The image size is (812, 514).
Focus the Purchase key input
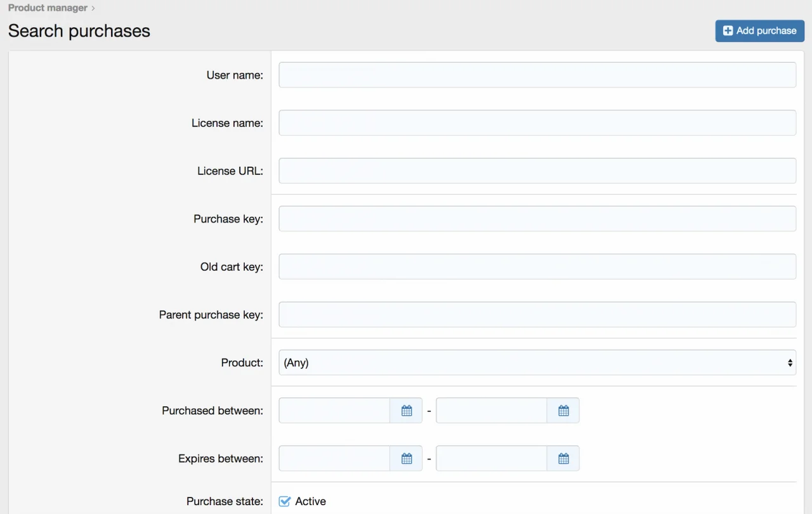pos(537,219)
